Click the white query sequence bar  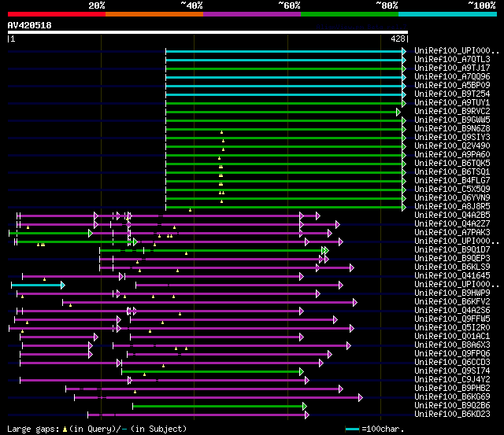tap(208, 32)
